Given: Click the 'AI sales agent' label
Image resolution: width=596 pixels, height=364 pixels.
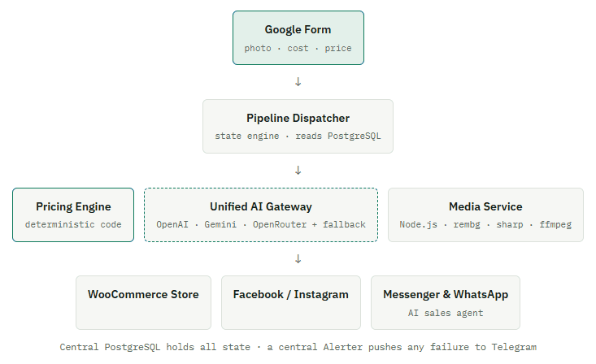Looking at the screenshot, I should click(x=446, y=313).
